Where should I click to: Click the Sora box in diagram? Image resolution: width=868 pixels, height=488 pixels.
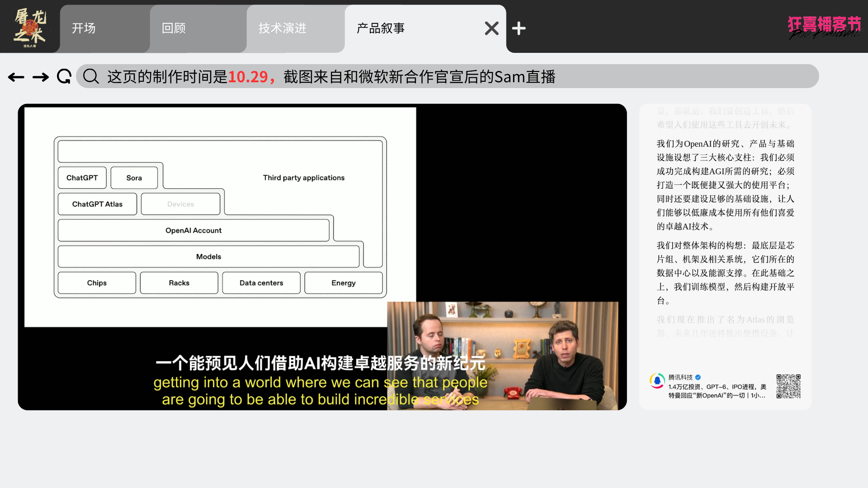pyautogui.click(x=134, y=178)
